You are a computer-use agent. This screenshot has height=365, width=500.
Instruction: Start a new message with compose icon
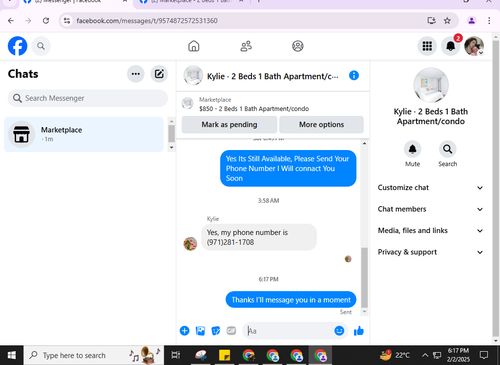(159, 74)
